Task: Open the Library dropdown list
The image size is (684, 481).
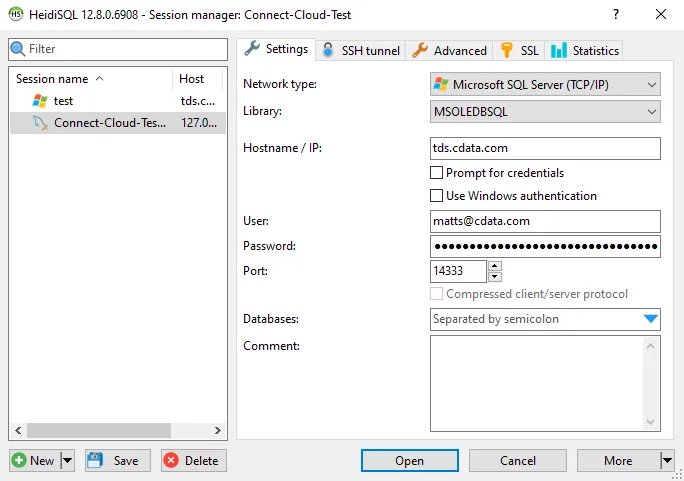Action: 651,112
